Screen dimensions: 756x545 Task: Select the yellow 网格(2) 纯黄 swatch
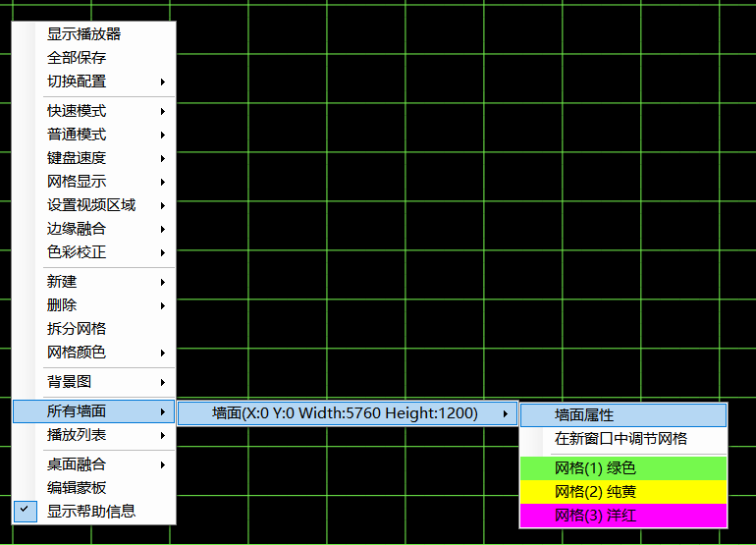click(x=622, y=492)
